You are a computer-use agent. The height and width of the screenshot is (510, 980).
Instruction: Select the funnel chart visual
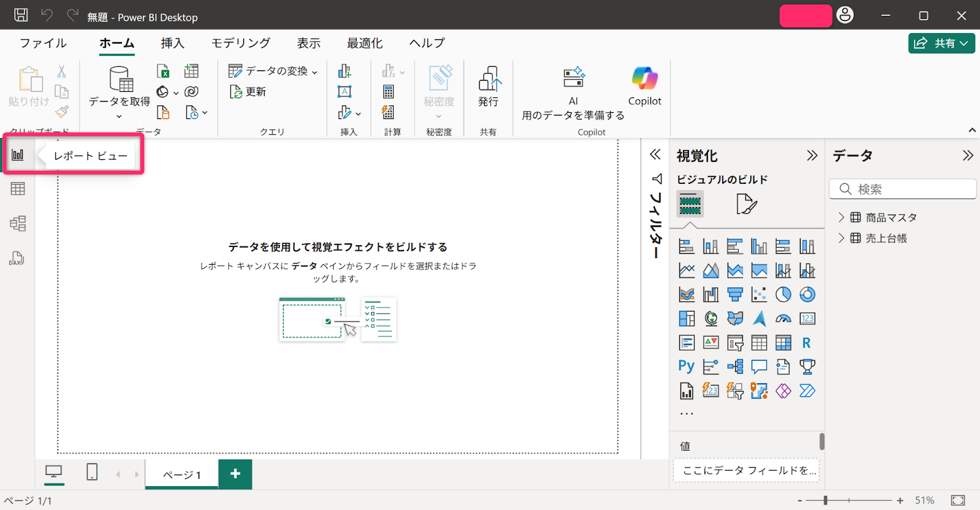pyautogui.click(x=735, y=294)
